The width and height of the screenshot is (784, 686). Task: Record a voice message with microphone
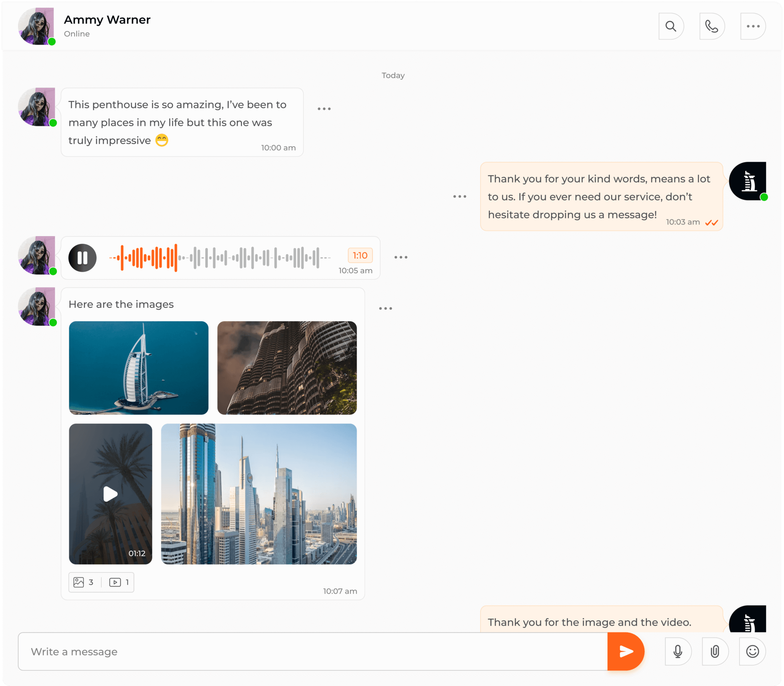point(678,652)
